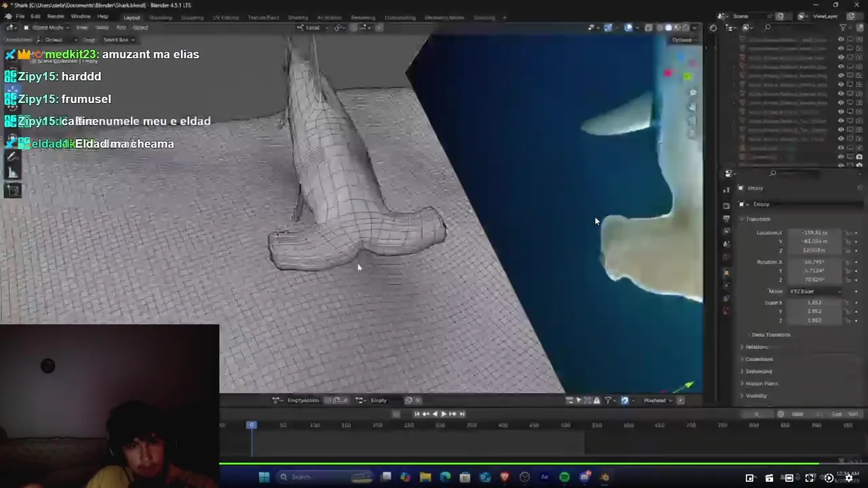
Task: Toggle viewport gizmos button
Action: tap(608, 28)
